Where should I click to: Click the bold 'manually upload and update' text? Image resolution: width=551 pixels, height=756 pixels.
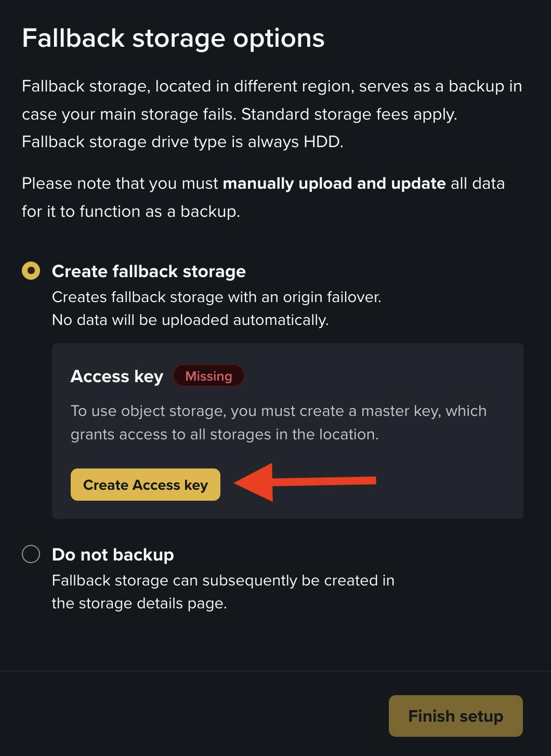(334, 184)
